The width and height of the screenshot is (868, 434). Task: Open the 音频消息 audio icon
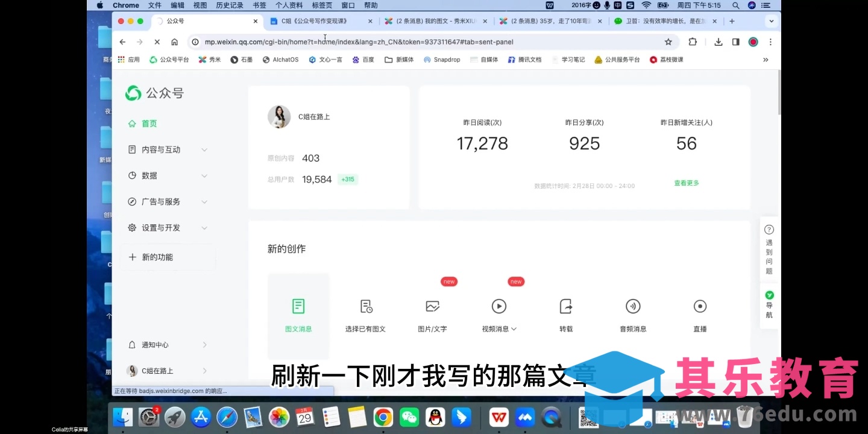point(632,306)
